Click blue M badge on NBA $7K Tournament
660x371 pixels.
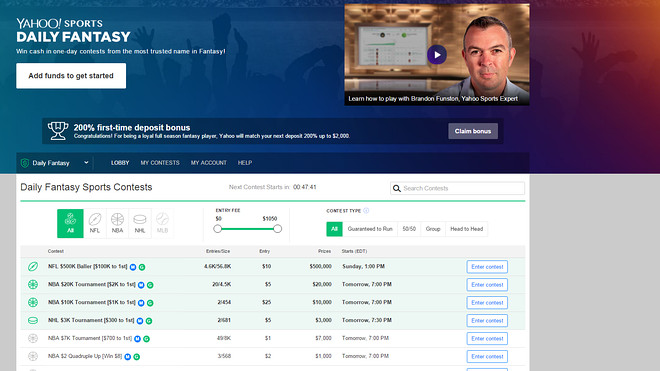tap(138, 339)
